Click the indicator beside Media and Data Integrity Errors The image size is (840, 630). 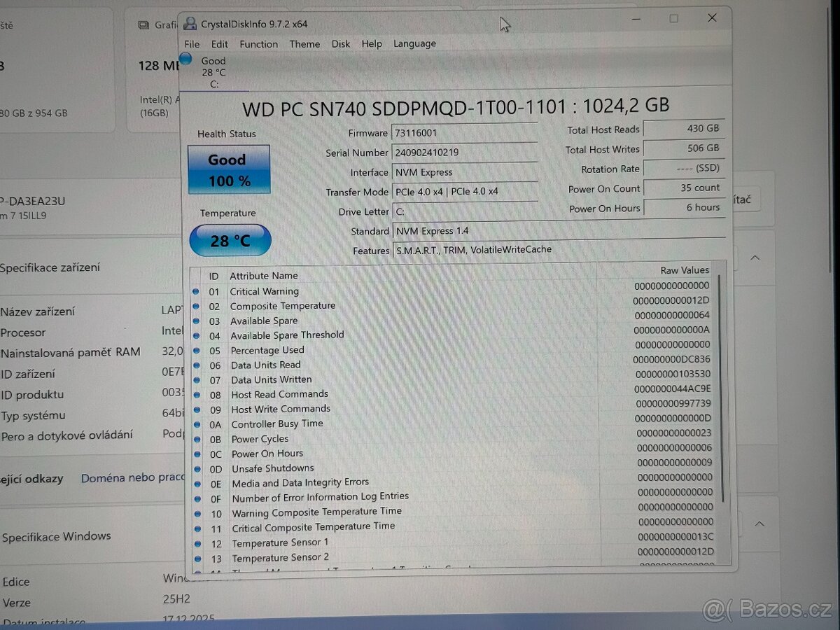tap(197, 482)
